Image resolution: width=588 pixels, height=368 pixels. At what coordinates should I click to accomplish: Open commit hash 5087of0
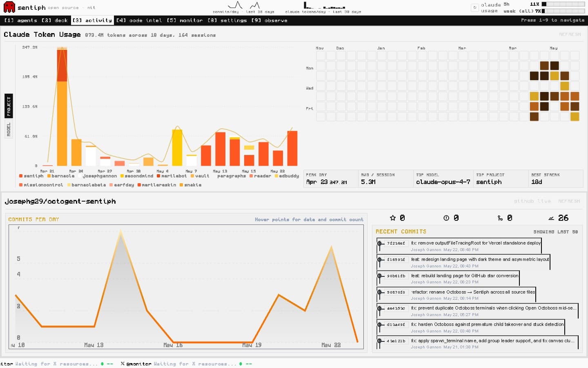[x=396, y=292]
